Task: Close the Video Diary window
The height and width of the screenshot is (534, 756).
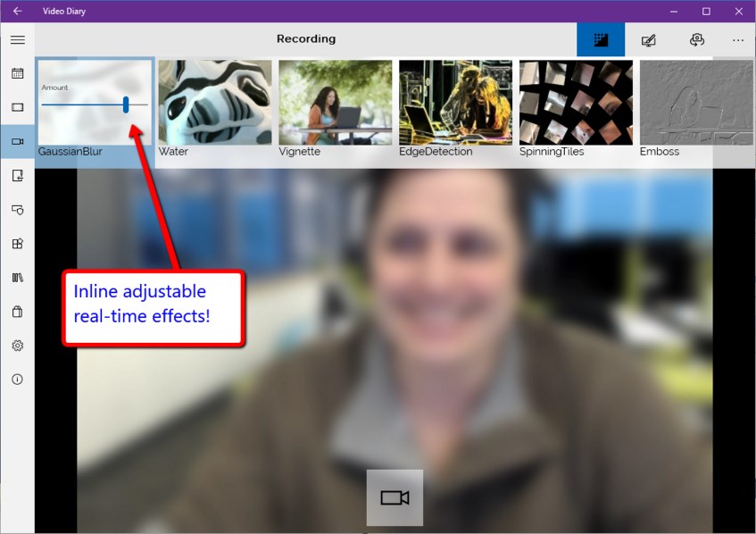Action: click(739, 11)
